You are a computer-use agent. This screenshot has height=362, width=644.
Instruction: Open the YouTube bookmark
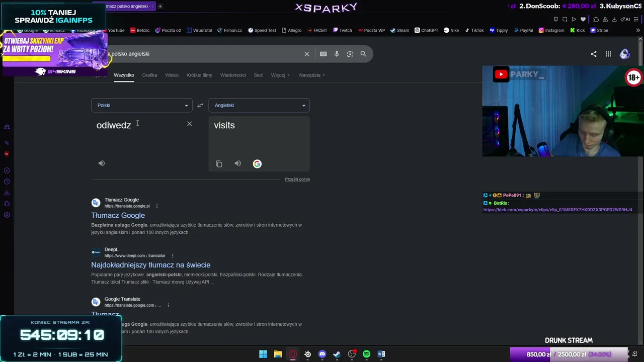pos(113,30)
